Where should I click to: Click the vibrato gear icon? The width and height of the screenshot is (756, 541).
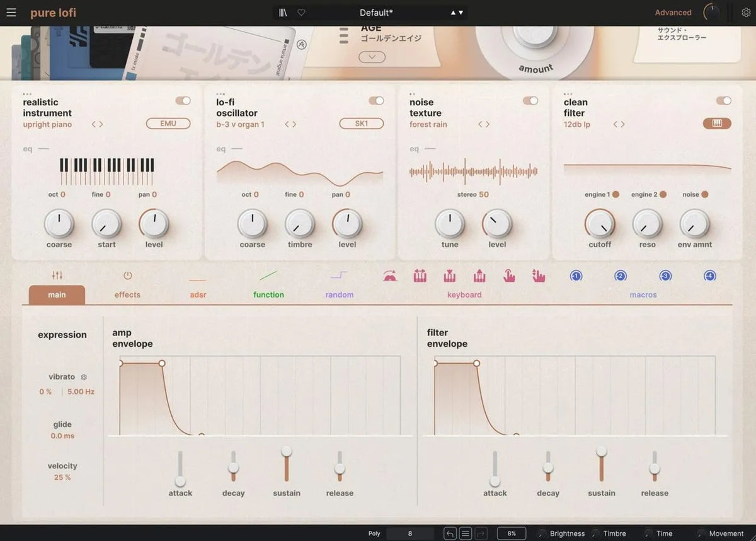(84, 376)
